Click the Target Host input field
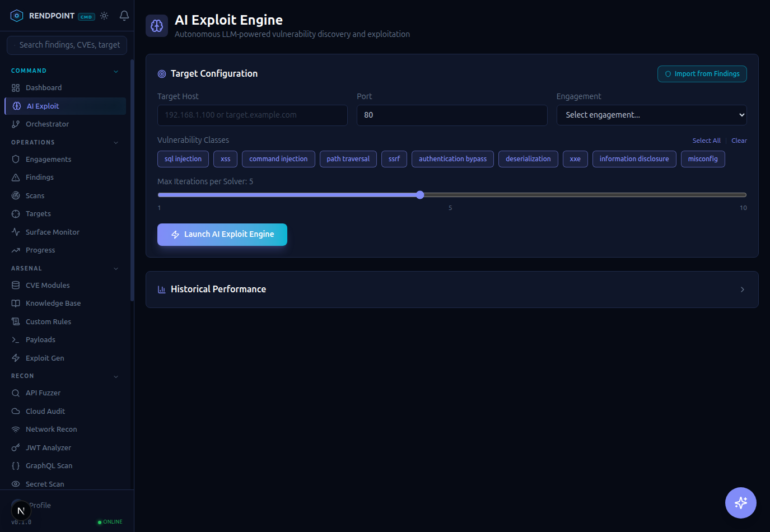Image resolution: width=770 pixels, height=532 pixels. 252,115
